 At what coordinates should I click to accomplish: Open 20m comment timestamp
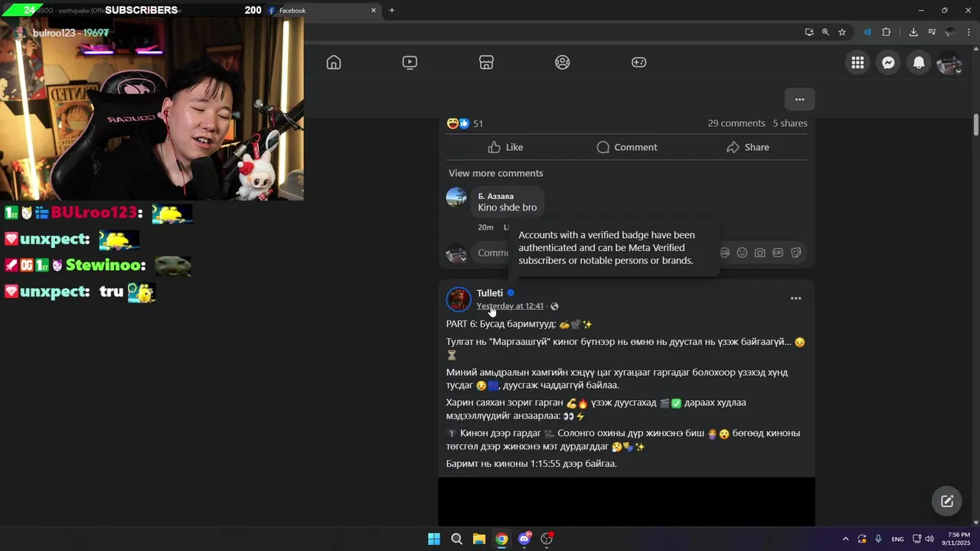pyautogui.click(x=485, y=227)
